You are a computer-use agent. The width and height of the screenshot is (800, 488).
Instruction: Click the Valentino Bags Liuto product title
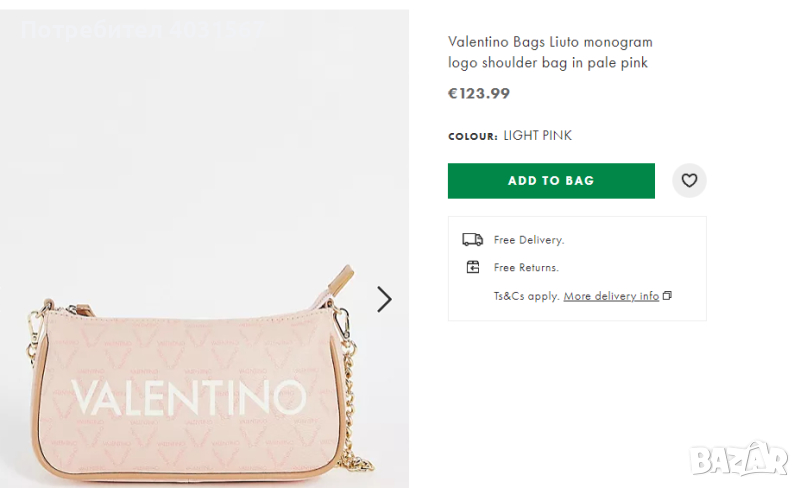[x=550, y=52]
